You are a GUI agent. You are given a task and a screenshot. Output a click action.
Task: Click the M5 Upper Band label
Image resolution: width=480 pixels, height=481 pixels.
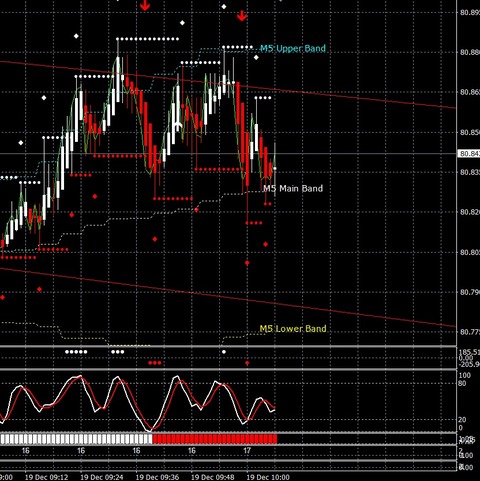coord(293,48)
